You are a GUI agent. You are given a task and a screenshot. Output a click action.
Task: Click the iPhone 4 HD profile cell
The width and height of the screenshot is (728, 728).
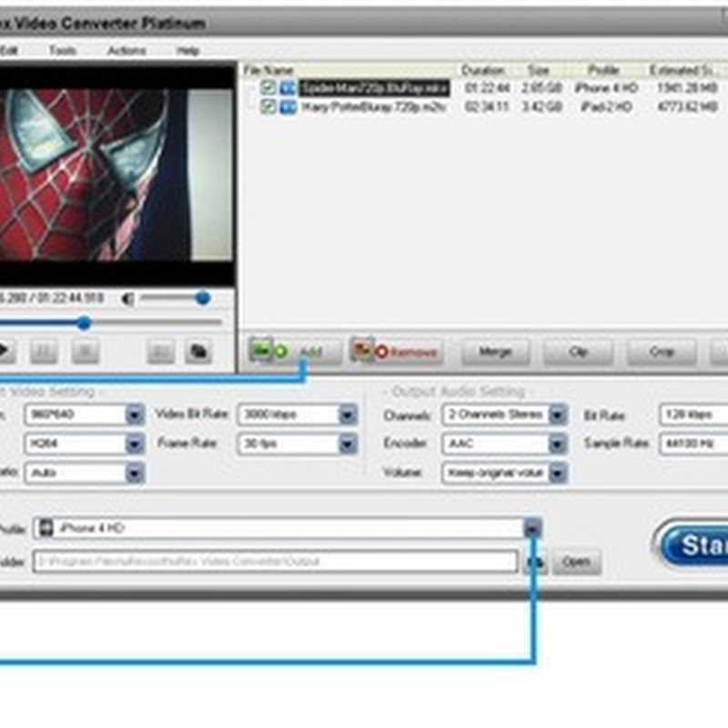(x=606, y=87)
